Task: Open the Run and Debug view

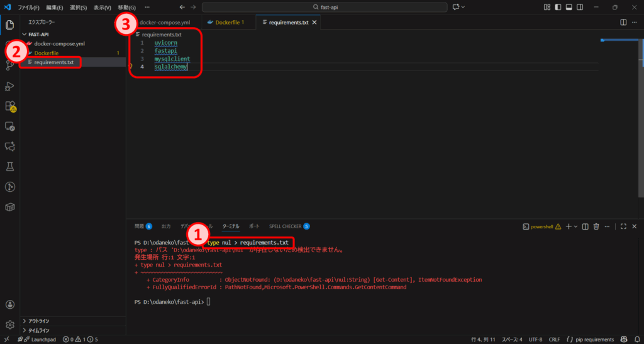Action: pyautogui.click(x=10, y=86)
